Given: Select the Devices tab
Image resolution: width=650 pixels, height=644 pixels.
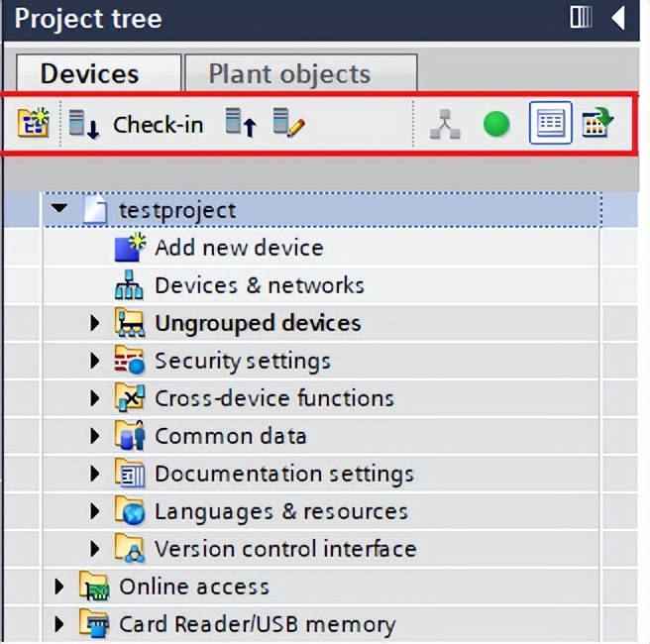Looking at the screenshot, I should click(90, 73).
